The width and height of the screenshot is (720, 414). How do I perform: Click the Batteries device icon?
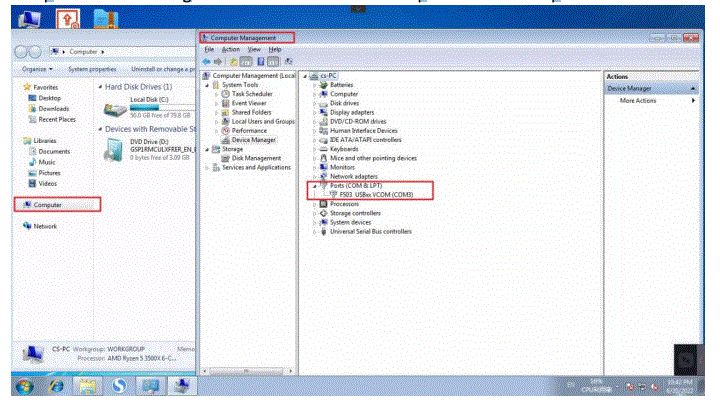[x=323, y=85]
